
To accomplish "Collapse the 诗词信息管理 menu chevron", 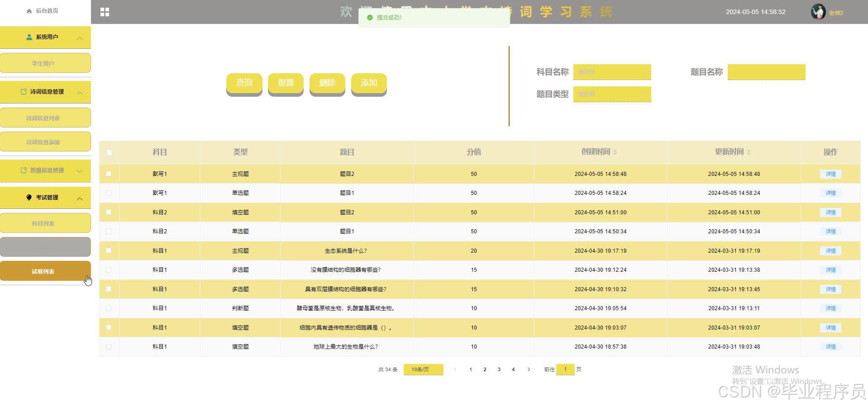I will click(80, 93).
